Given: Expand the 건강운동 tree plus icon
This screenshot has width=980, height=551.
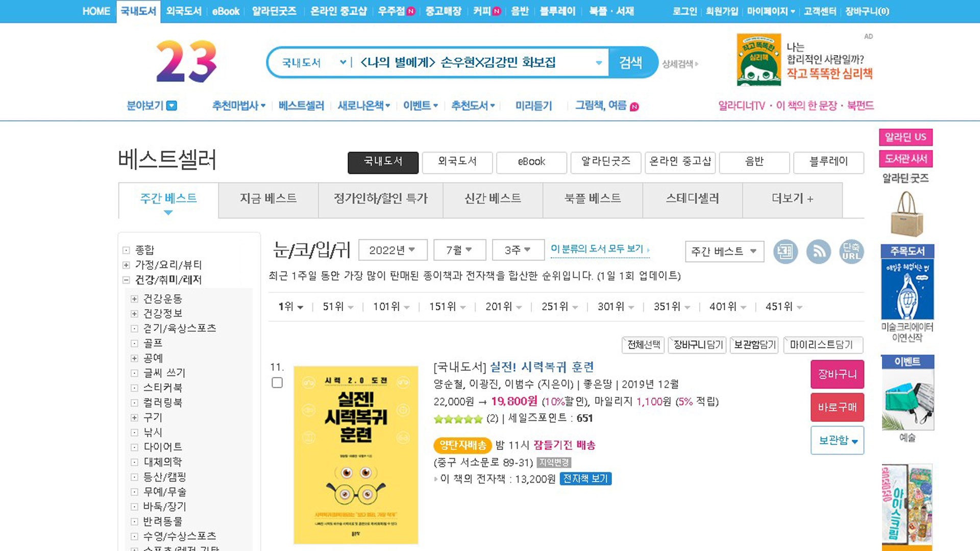Looking at the screenshot, I should tap(134, 299).
